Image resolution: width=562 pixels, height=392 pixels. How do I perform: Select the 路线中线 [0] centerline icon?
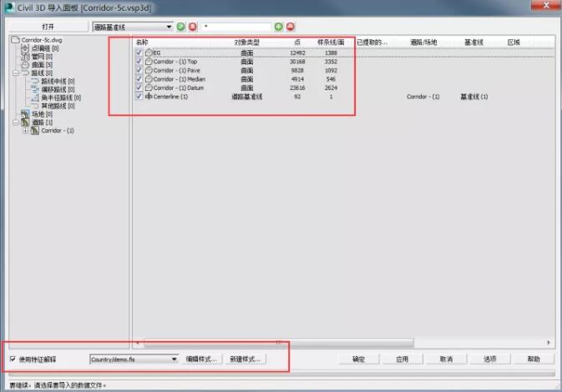tap(35, 81)
